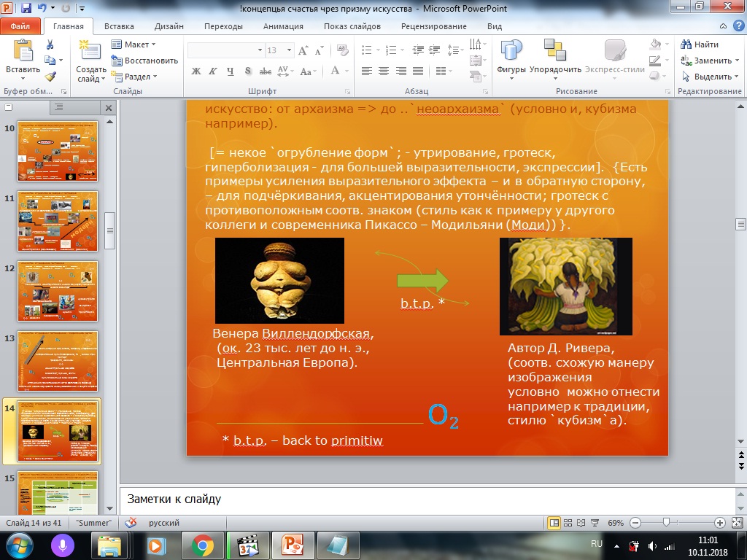This screenshot has height=560, width=747.
Task: Close the slide thumbnails pane
Action: tap(109, 108)
